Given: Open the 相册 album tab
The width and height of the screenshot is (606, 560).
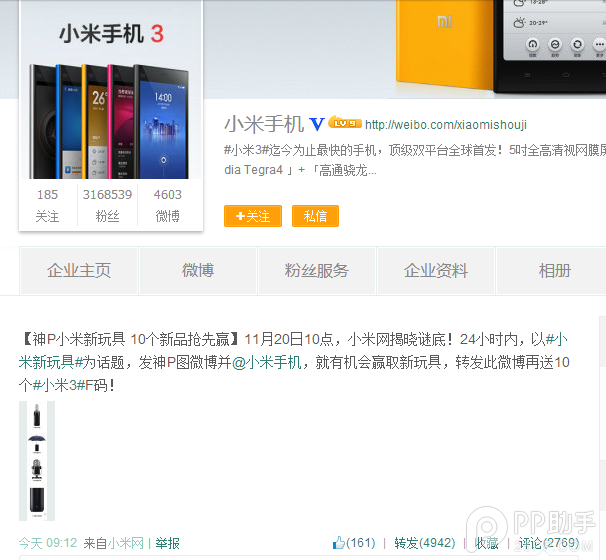Looking at the screenshot, I should point(553,271).
